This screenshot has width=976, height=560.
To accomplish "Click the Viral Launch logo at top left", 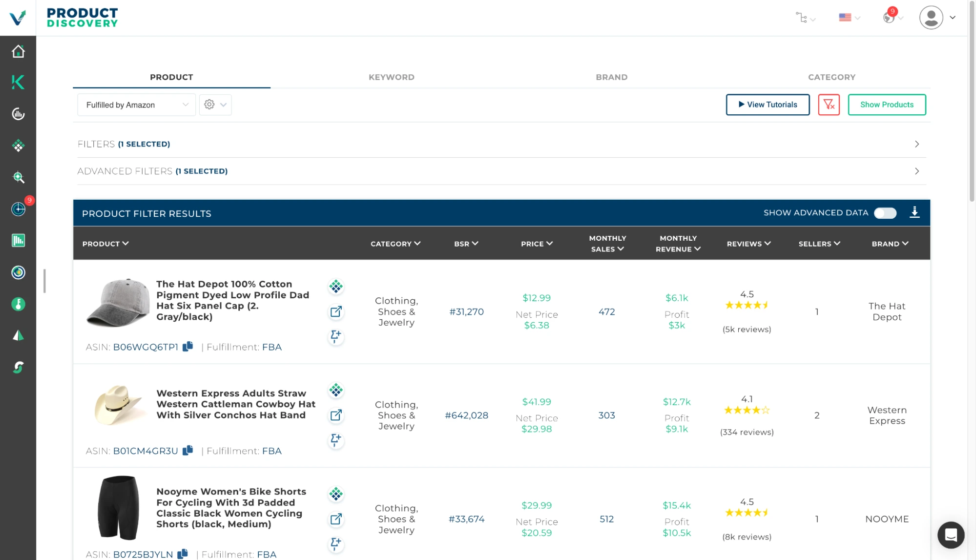I will click(x=18, y=18).
